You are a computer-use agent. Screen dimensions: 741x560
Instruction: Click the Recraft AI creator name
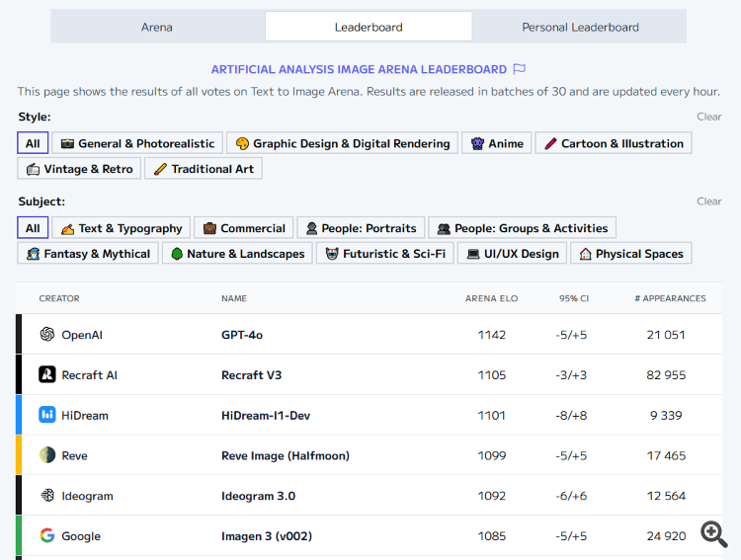pyautogui.click(x=89, y=375)
